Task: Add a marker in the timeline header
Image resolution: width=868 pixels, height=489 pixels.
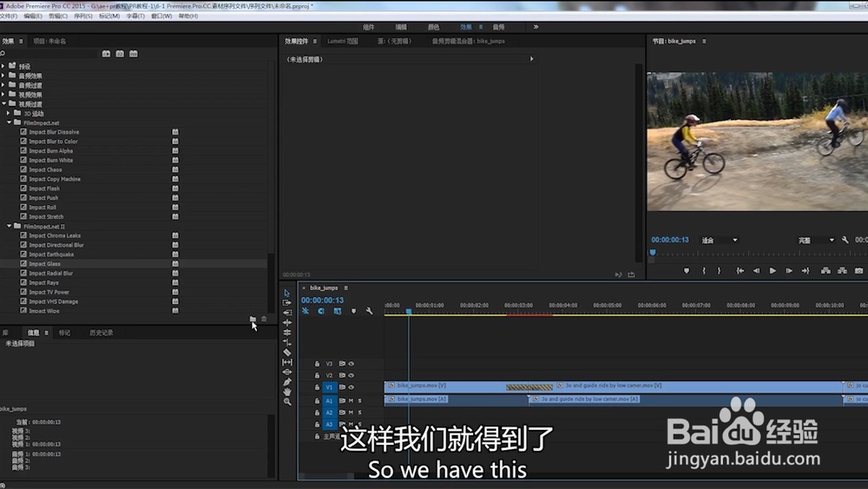Action: click(354, 311)
